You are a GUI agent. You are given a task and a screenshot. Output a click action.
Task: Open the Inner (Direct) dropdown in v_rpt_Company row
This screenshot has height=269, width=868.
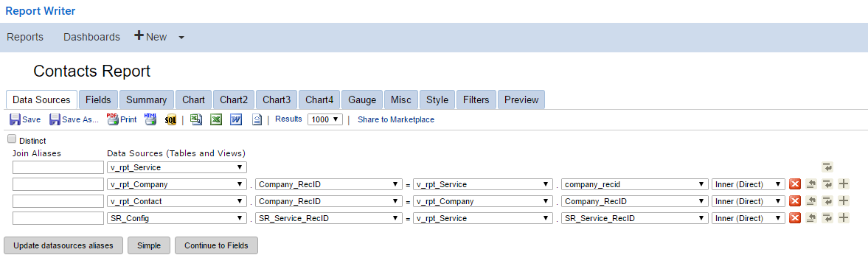pos(749,184)
